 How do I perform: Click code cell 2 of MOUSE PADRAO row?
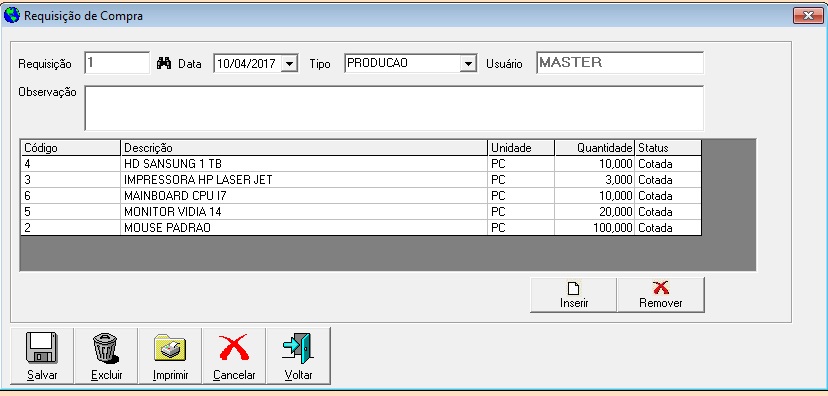[71, 228]
